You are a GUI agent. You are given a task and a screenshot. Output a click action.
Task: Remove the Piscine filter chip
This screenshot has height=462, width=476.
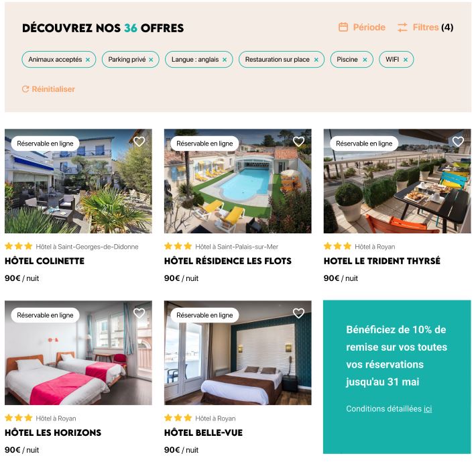click(365, 60)
